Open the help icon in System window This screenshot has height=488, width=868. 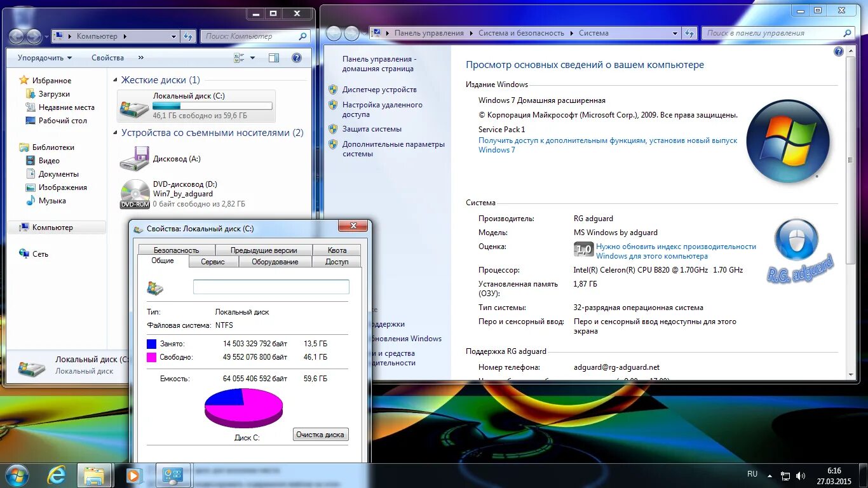(839, 51)
